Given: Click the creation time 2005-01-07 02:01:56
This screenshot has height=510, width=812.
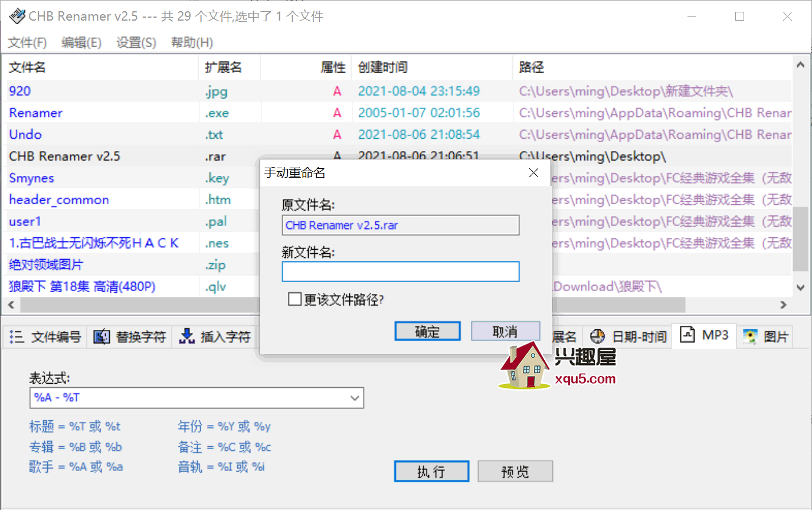Looking at the screenshot, I should (418, 113).
